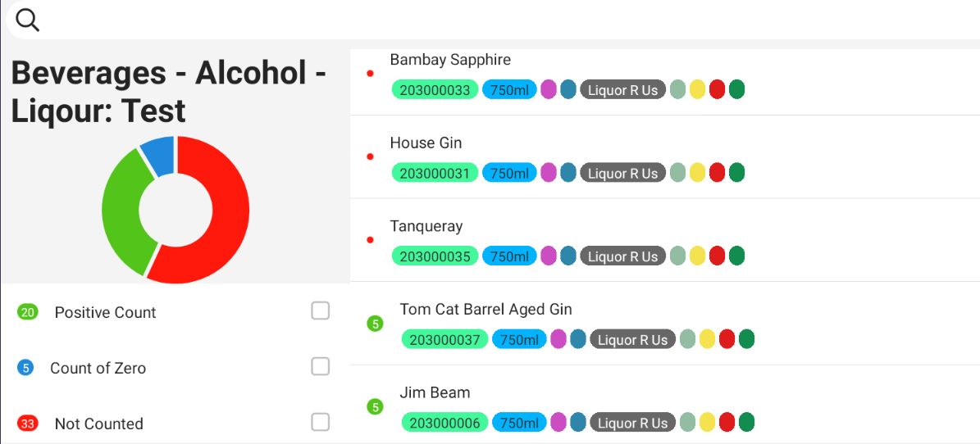The width and height of the screenshot is (980, 444).
Task: Click the red dot tag on House Gin row
Action: point(717,173)
